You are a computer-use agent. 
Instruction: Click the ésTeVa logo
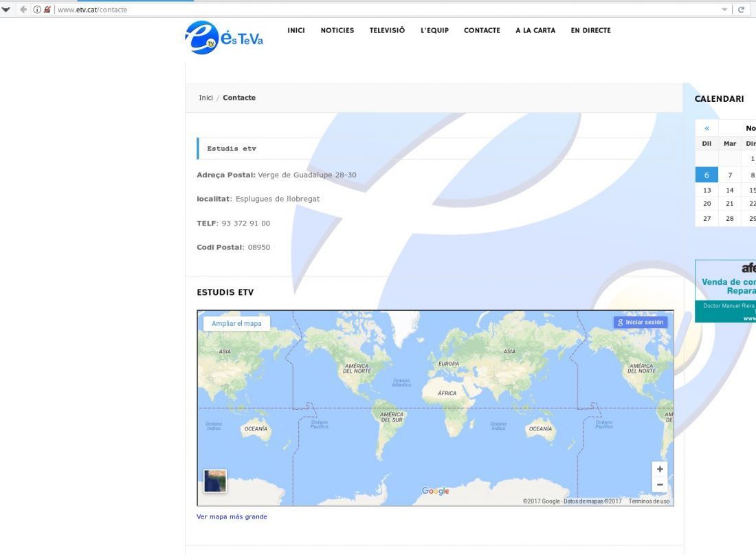[224, 38]
